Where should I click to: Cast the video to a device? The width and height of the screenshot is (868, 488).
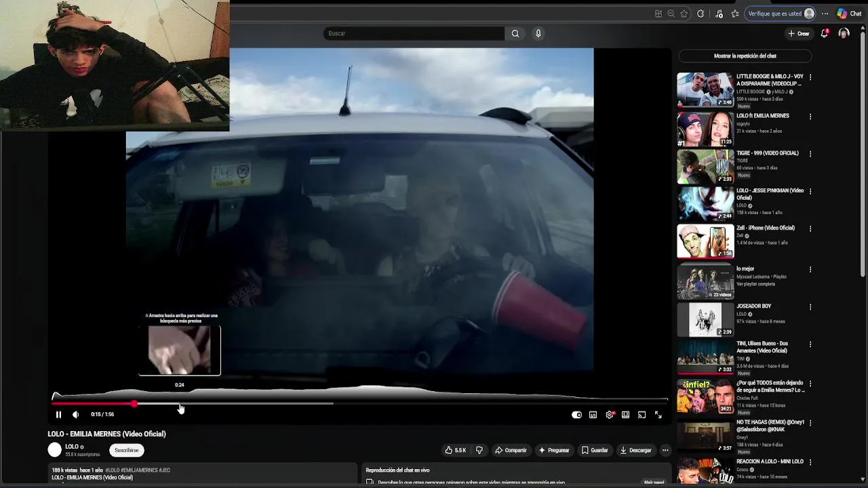coord(642,415)
